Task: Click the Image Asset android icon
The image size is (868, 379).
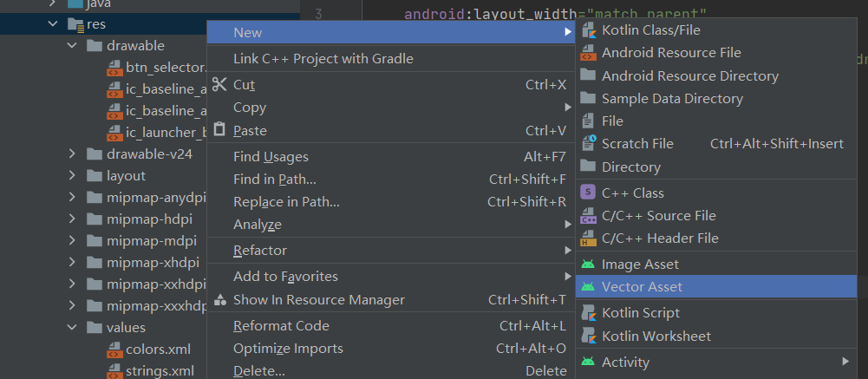Action: click(588, 265)
